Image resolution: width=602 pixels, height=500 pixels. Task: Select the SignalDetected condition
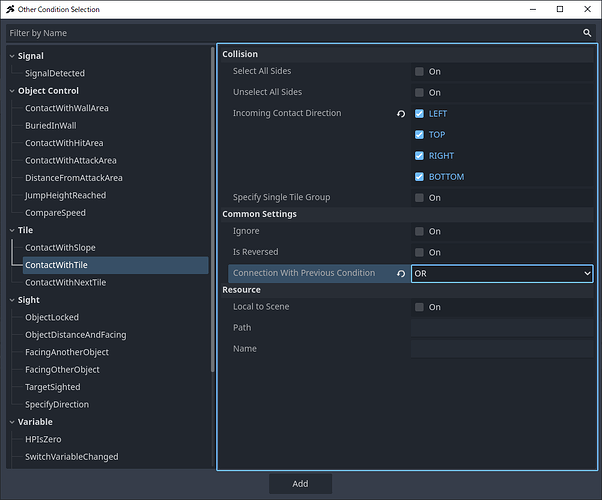55,73
